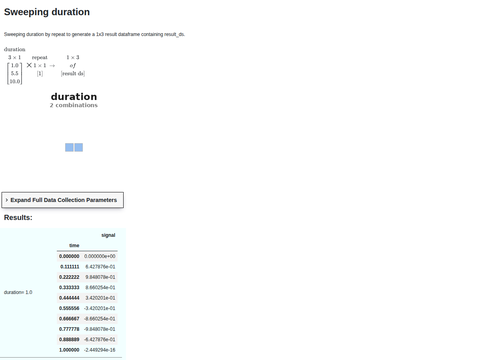Select time cell 0.222222
480x360 pixels.
pyautogui.click(x=69, y=277)
